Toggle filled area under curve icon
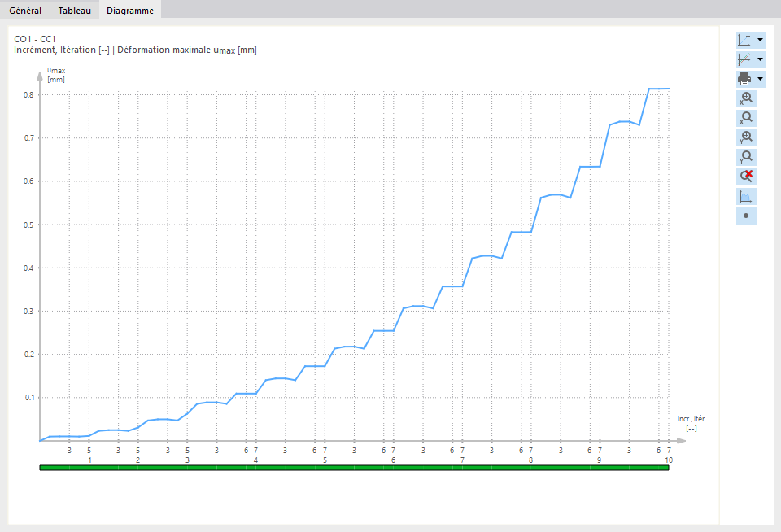Image resolution: width=781 pixels, height=532 pixels. [x=746, y=196]
